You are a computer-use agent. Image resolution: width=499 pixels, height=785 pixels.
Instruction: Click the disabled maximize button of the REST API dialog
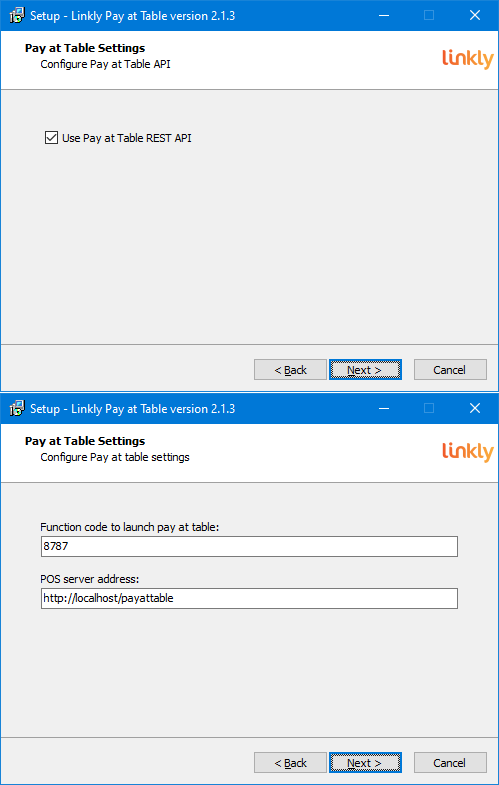[429, 16]
